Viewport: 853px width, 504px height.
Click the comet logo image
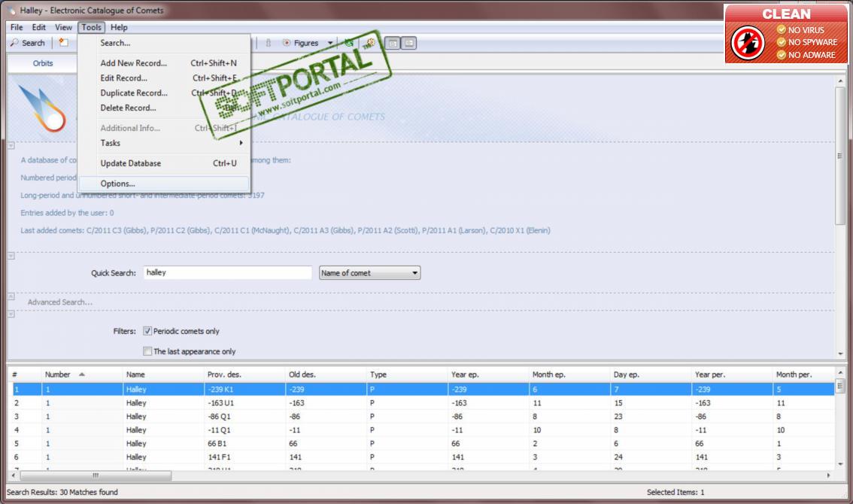tap(42, 108)
